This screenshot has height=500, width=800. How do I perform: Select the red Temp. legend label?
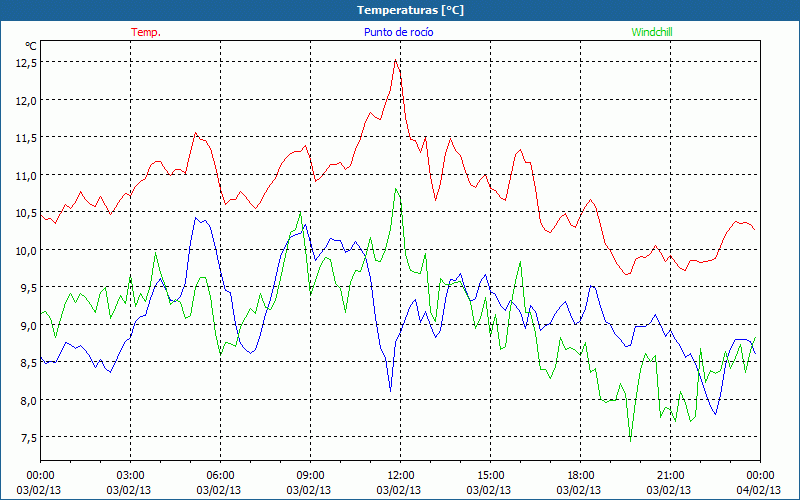[146, 32]
